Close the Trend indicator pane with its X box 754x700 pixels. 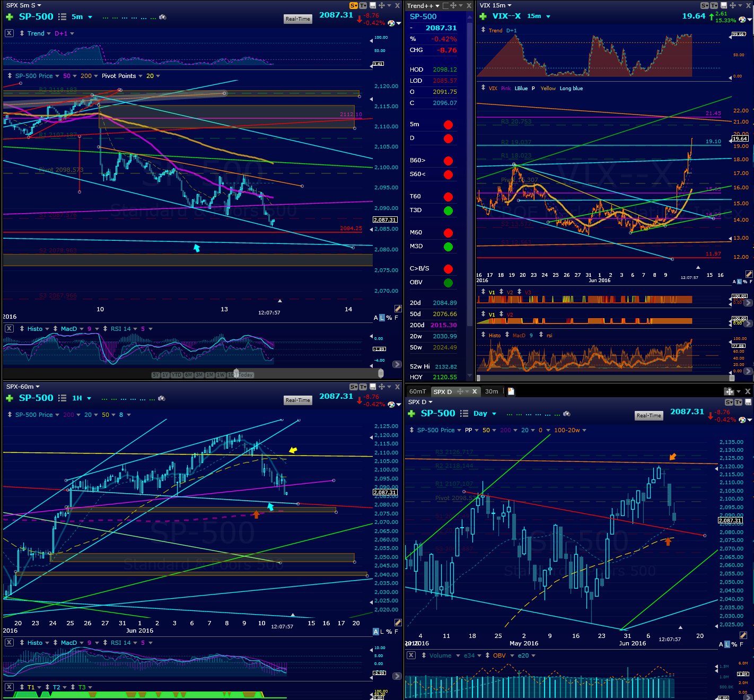point(9,33)
